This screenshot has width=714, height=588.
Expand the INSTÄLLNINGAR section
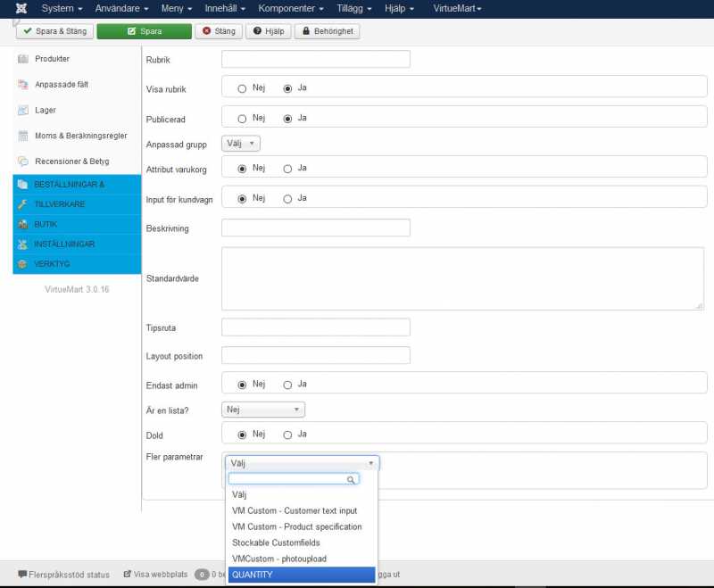pos(77,244)
